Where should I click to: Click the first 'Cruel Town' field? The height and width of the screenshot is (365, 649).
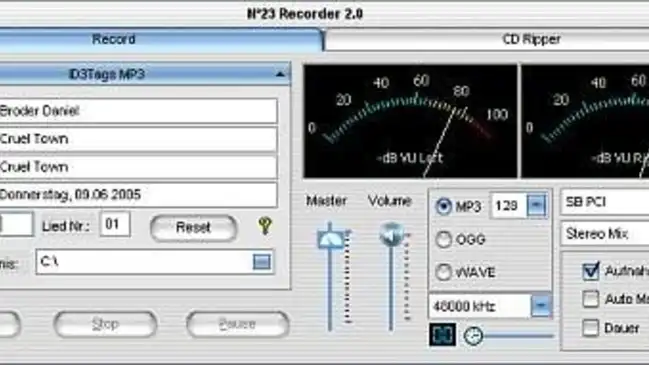[138, 139]
